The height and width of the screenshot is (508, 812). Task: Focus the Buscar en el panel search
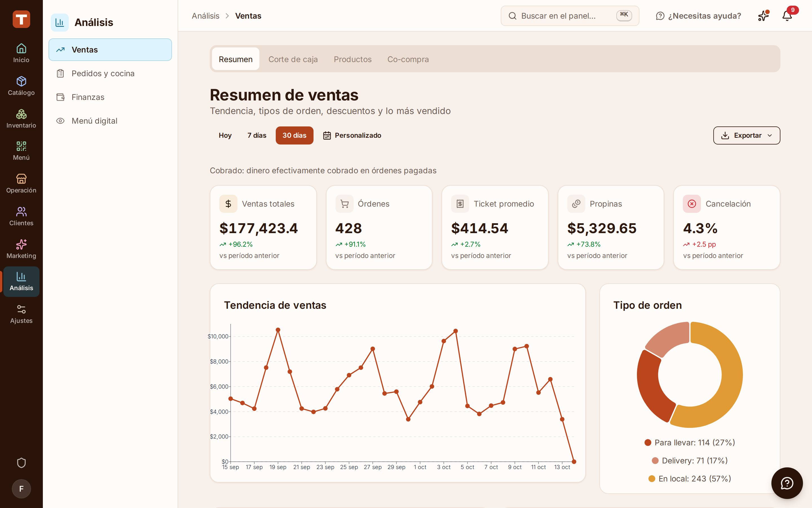[570, 16]
